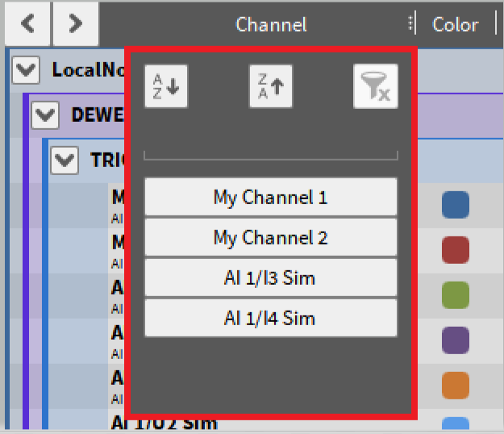The width and height of the screenshot is (504, 434).
Task: Collapse the DEWE device group
Action: (x=45, y=115)
